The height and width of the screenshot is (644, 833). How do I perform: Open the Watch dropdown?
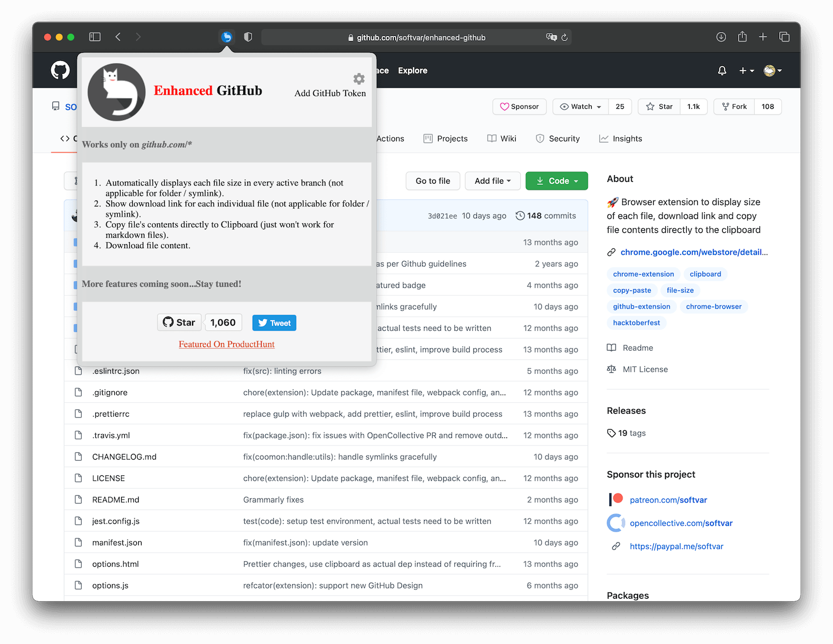580,107
